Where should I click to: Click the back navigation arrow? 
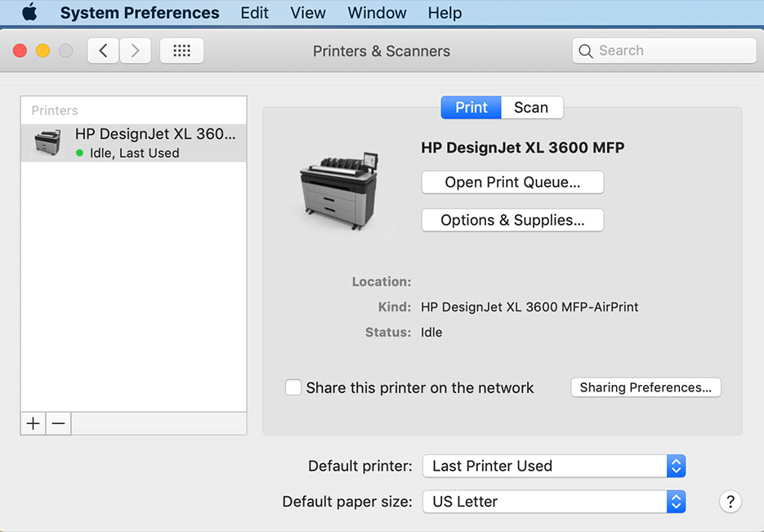point(103,50)
